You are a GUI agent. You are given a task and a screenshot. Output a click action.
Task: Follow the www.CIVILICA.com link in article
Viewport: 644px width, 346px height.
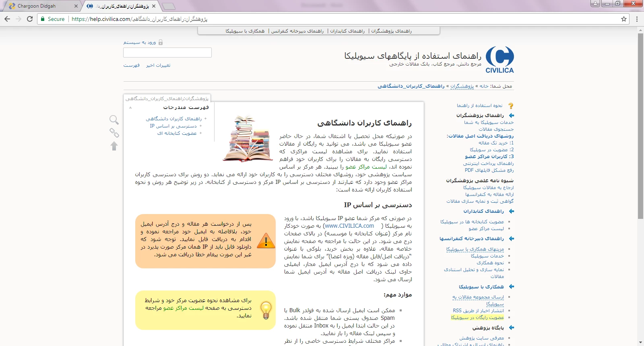pyautogui.click(x=349, y=226)
